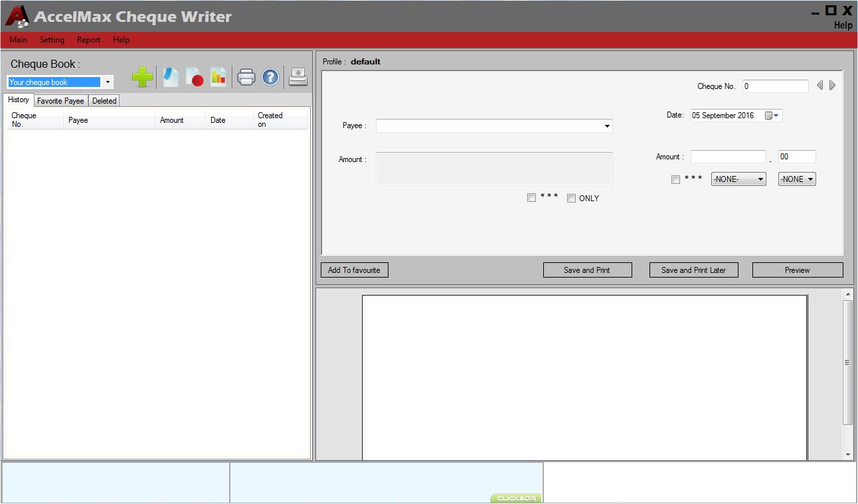Switch to the Favorite Payee tab
Image resolution: width=858 pixels, height=504 pixels.
60,100
